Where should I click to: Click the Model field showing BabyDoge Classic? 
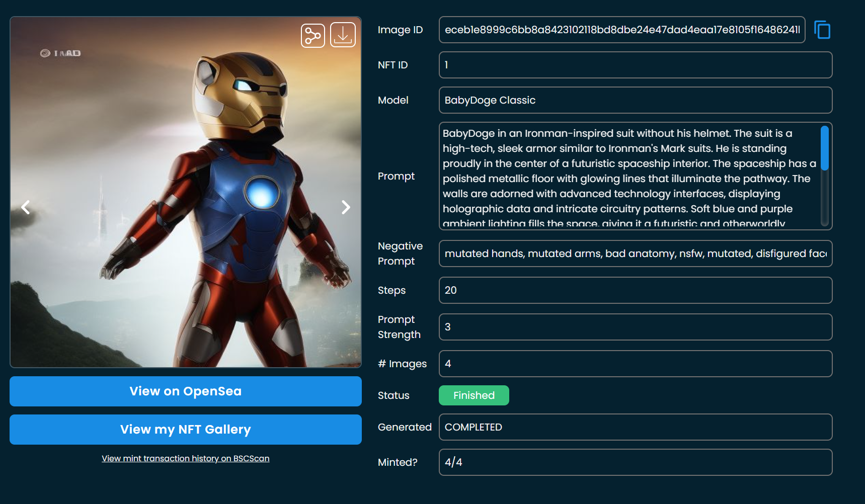click(x=636, y=100)
